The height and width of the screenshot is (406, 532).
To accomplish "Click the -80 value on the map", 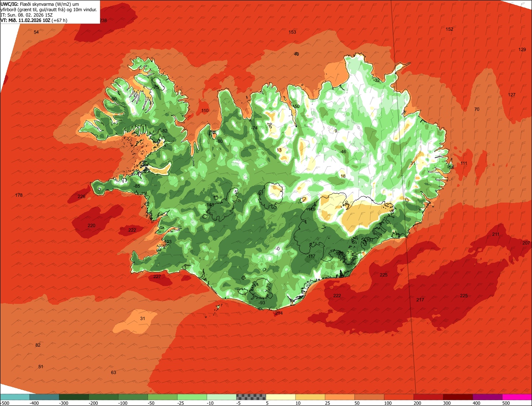I will click(x=219, y=141).
